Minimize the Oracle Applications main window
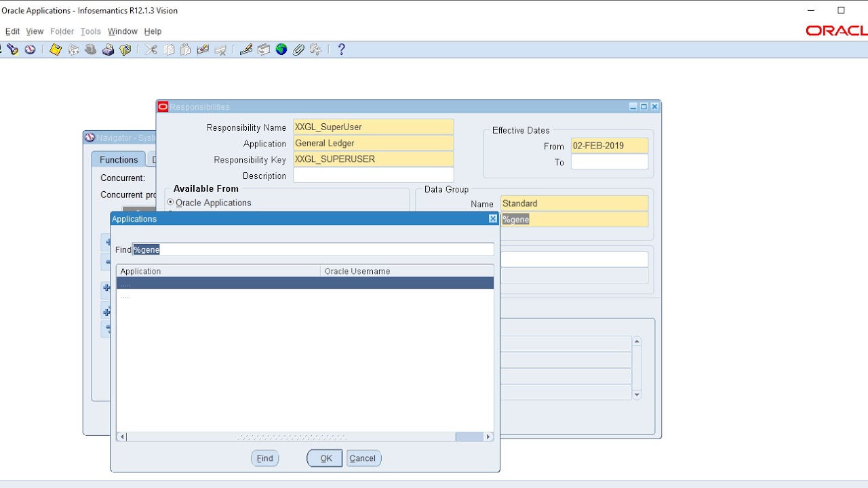 812,10
